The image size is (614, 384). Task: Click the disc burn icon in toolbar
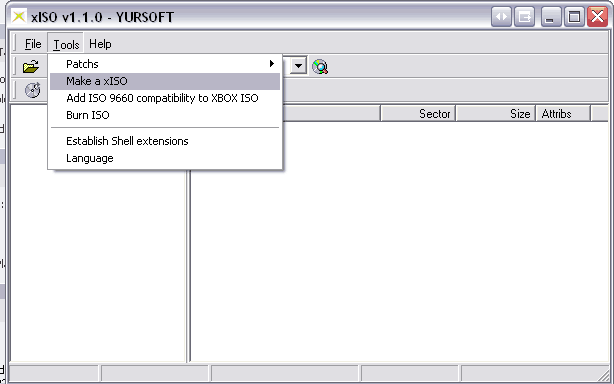tap(33, 90)
